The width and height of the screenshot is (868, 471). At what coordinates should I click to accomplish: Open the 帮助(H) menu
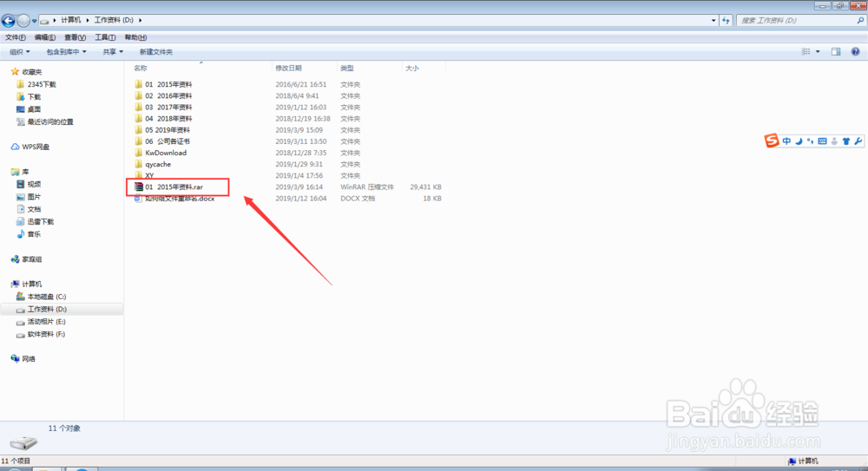pyautogui.click(x=135, y=37)
